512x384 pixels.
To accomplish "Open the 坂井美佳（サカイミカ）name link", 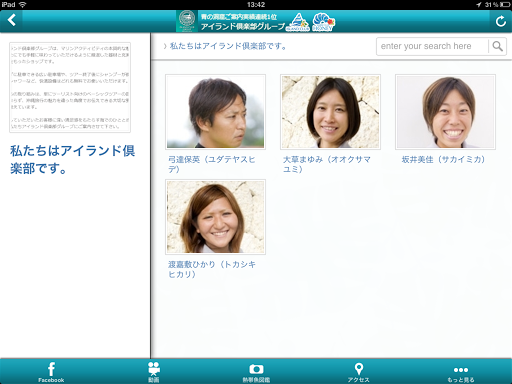I will coord(443,159).
